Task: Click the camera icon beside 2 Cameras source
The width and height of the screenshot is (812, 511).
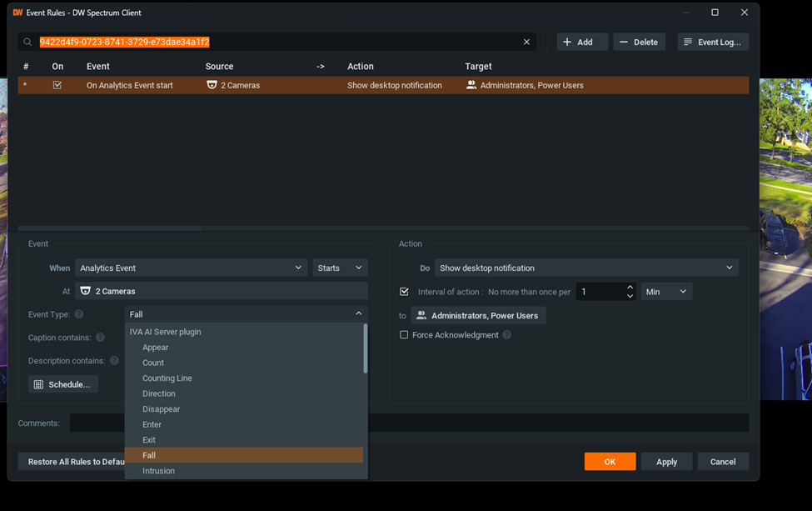Action: 212,84
